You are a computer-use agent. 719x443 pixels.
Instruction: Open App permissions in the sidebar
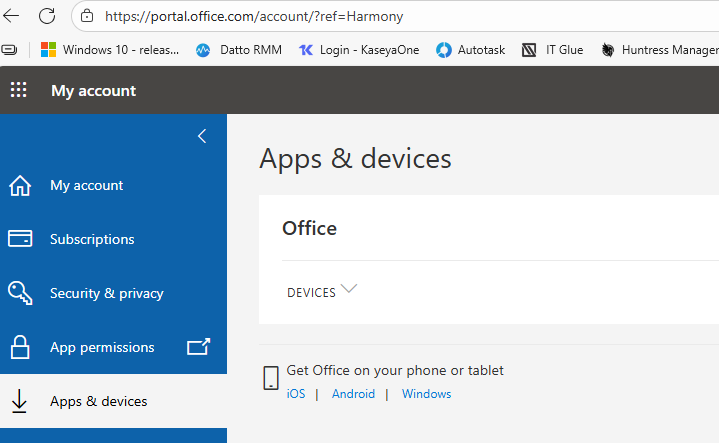pyautogui.click(x=102, y=348)
